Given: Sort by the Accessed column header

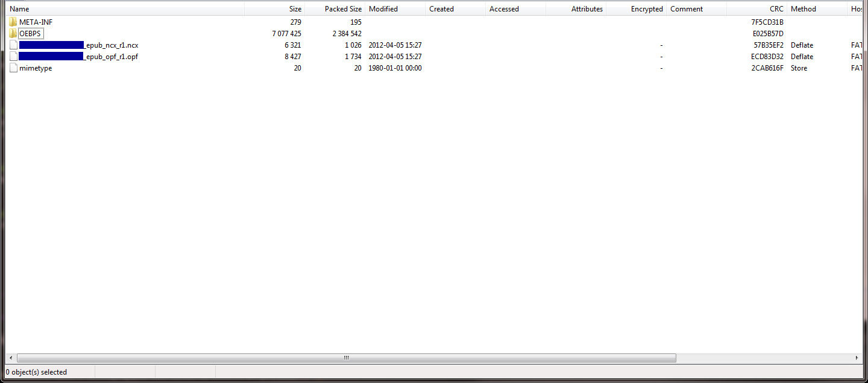Looking at the screenshot, I should point(516,9).
